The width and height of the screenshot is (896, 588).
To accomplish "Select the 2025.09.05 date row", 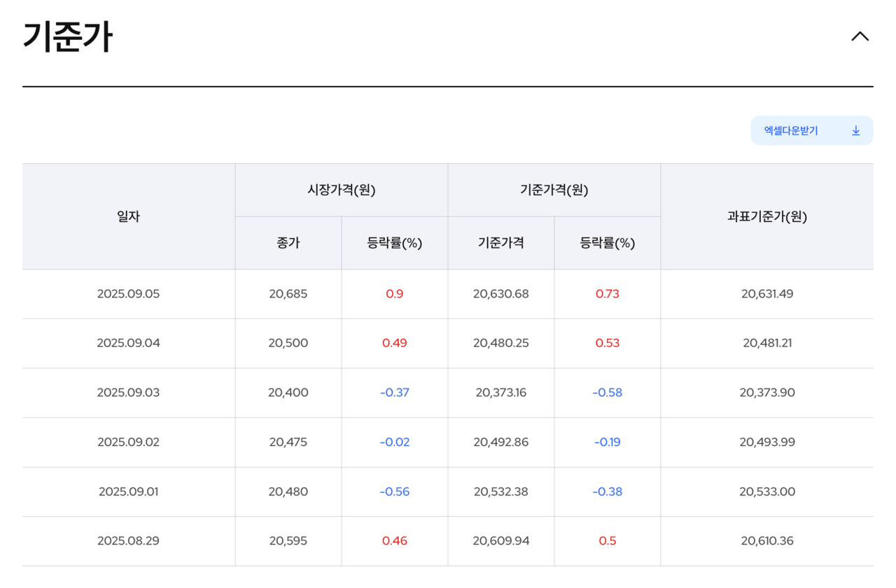I will click(128, 294).
